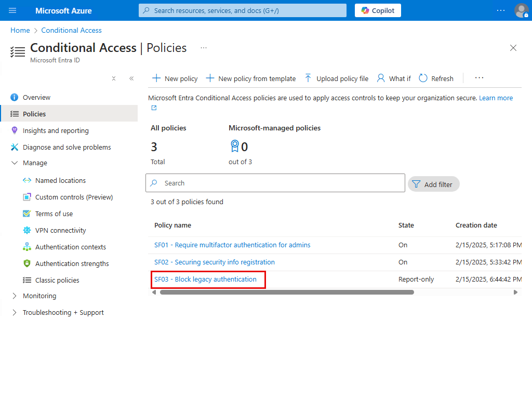
Task: Open the What if tool
Action: pos(394,79)
